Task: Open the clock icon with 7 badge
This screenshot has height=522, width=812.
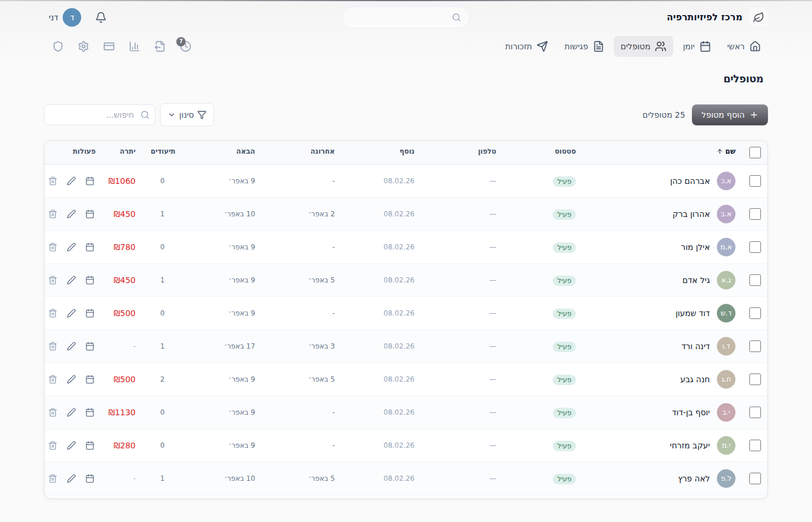Action: (x=185, y=46)
